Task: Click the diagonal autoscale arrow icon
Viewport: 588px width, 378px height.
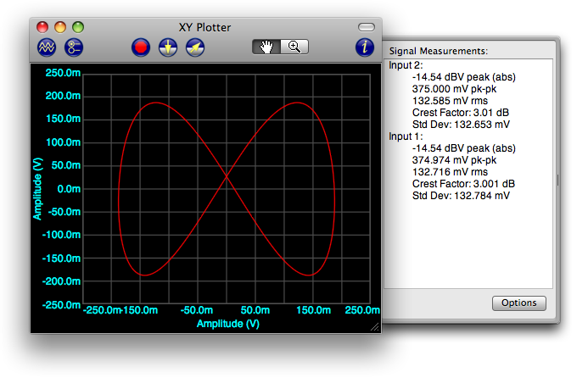Action: coord(195,47)
